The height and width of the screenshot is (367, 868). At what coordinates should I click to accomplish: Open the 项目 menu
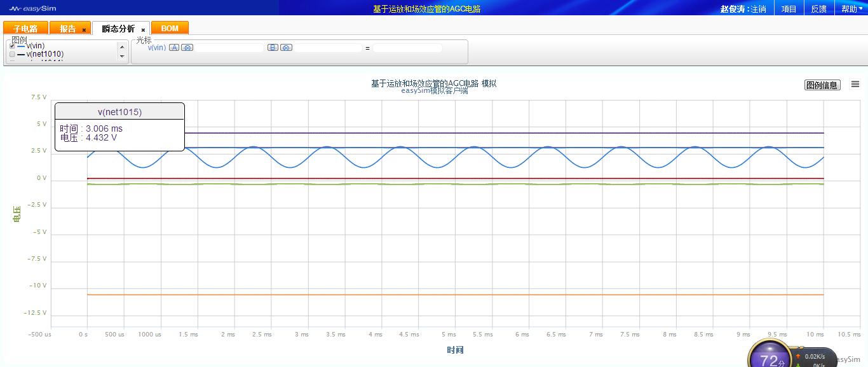[x=789, y=9]
